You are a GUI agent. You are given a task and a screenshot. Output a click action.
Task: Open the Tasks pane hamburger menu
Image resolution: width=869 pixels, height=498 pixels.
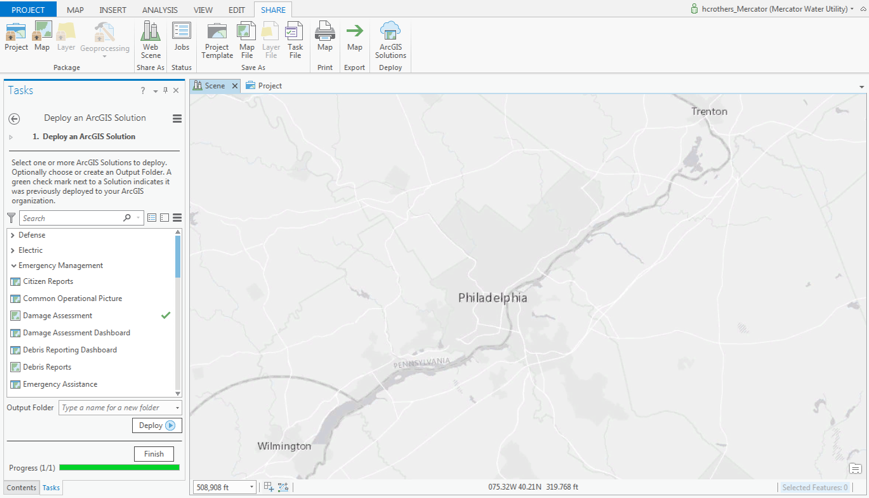click(177, 119)
